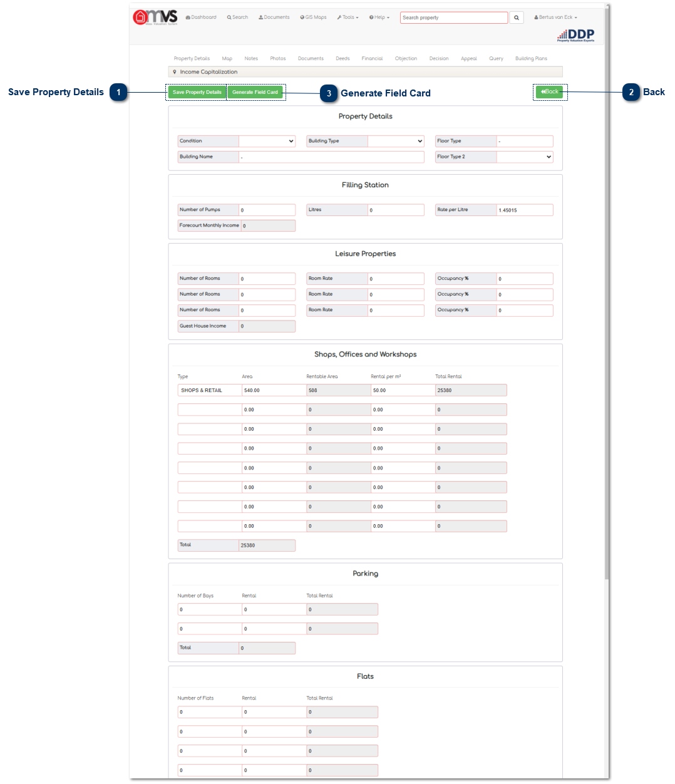Image resolution: width=675 pixels, height=784 pixels.
Task: Switch to the Notes tab
Action: pyautogui.click(x=251, y=58)
